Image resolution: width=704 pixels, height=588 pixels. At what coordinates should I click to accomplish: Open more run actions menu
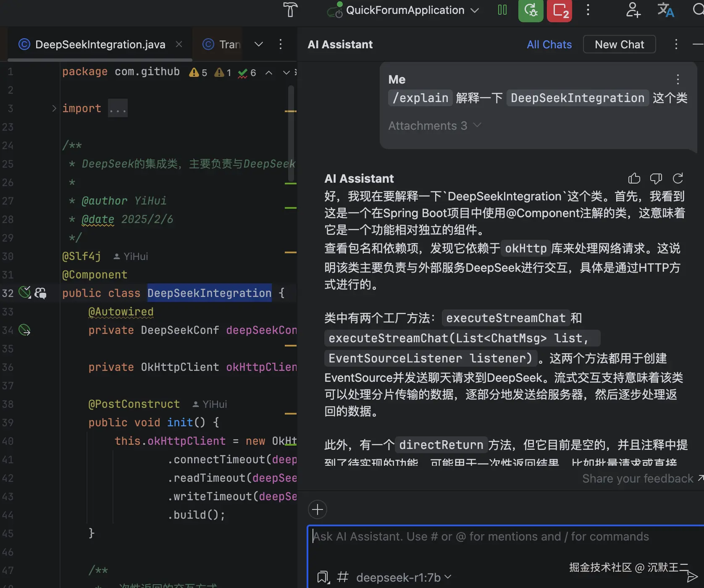(588, 10)
